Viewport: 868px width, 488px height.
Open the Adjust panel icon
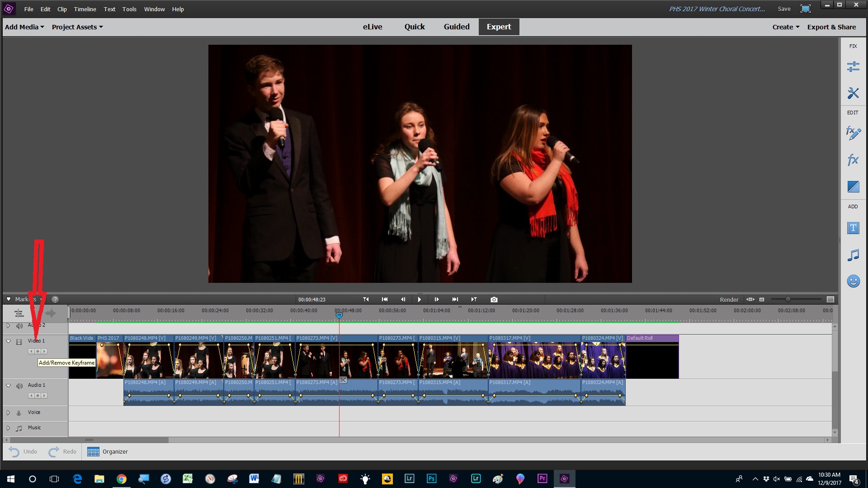pyautogui.click(x=853, y=67)
